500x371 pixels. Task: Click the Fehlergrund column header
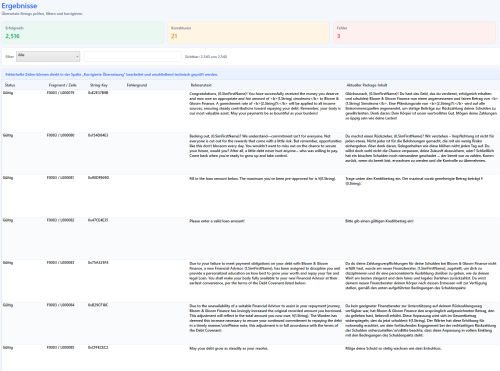click(x=137, y=85)
